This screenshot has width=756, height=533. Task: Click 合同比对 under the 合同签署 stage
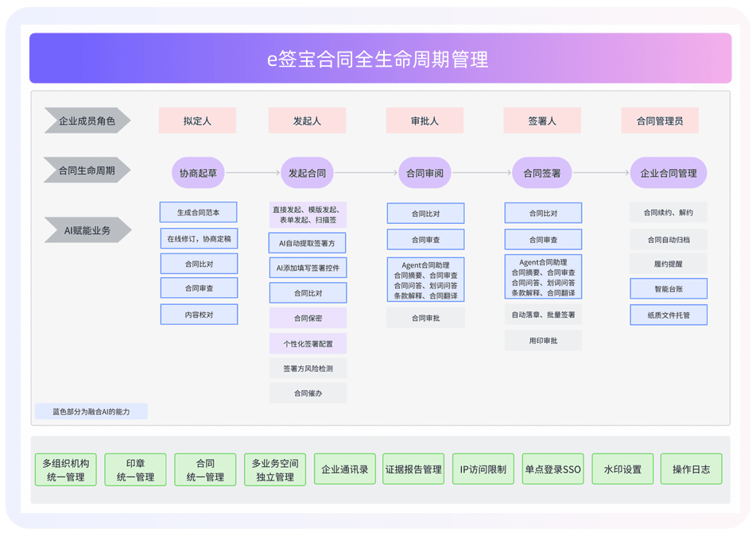point(544,213)
